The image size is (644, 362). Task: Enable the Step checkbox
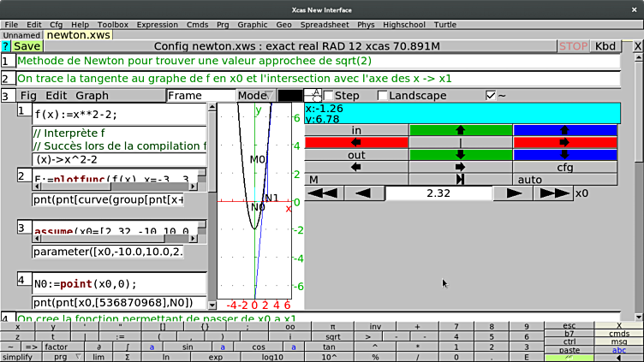tap(329, 96)
